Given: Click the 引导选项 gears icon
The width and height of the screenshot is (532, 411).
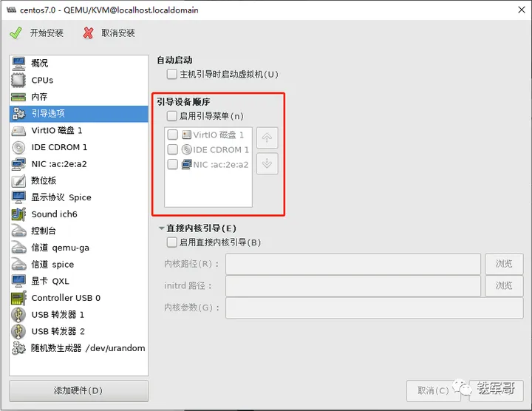Looking at the screenshot, I should [x=18, y=114].
